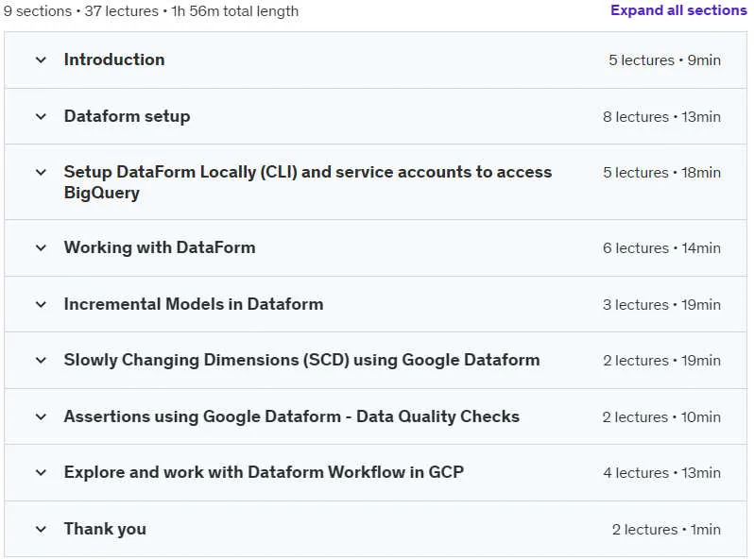
Task: Toggle chevron for Assertions Data Quality Checks
Action: [x=41, y=416]
